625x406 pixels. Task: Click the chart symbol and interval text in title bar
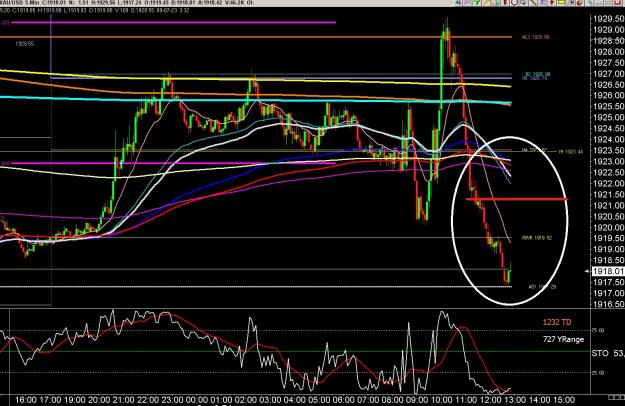[x=18, y=4]
